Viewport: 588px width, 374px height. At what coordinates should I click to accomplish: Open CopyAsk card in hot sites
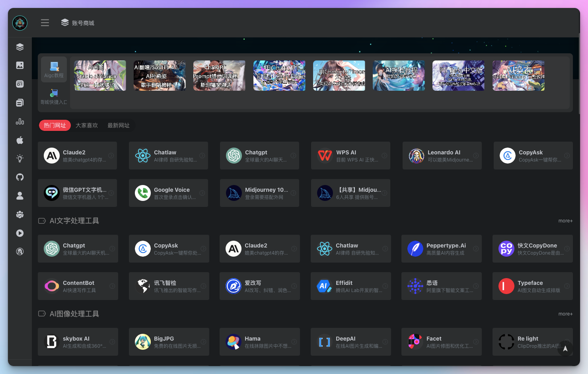pos(533,156)
